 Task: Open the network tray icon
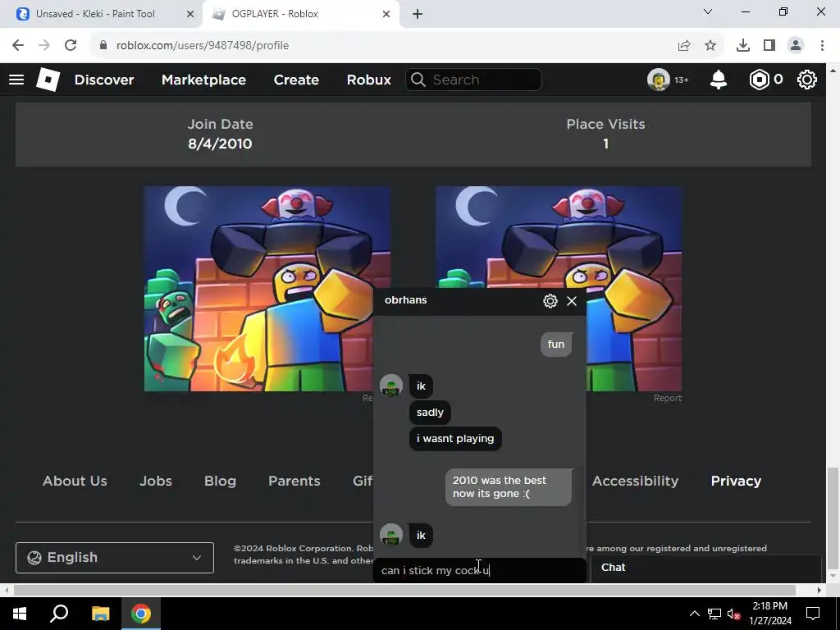click(x=714, y=614)
